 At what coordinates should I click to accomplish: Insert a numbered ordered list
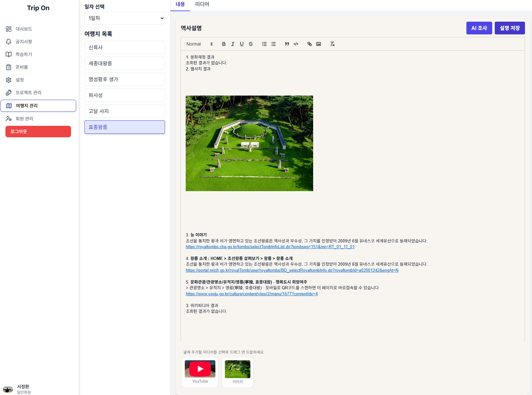coord(264,44)
